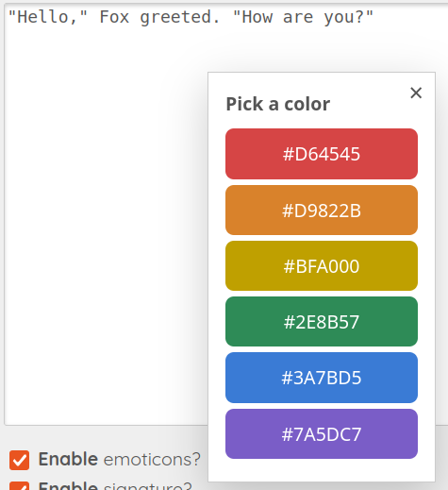Close the Pick a color popup
The image size is (448, 490).
coord(416,93)
